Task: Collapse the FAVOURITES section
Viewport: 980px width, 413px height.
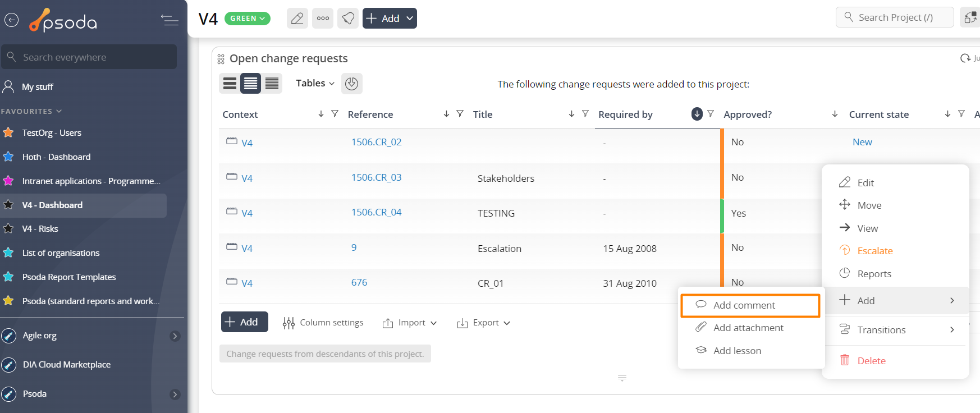Action: pyautogui.click(x=31, y=111)
